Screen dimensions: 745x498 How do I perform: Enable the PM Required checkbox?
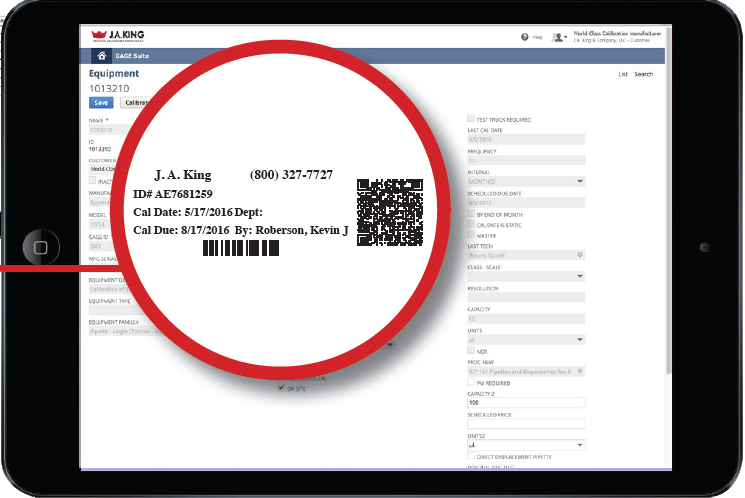pos(471,382)
